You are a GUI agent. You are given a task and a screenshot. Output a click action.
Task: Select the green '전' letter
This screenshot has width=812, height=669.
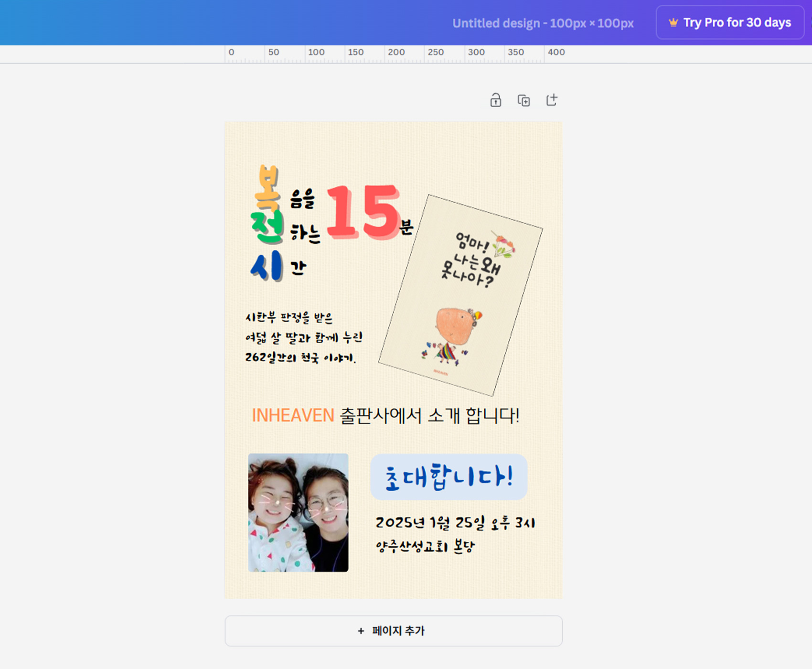point(267,227)
